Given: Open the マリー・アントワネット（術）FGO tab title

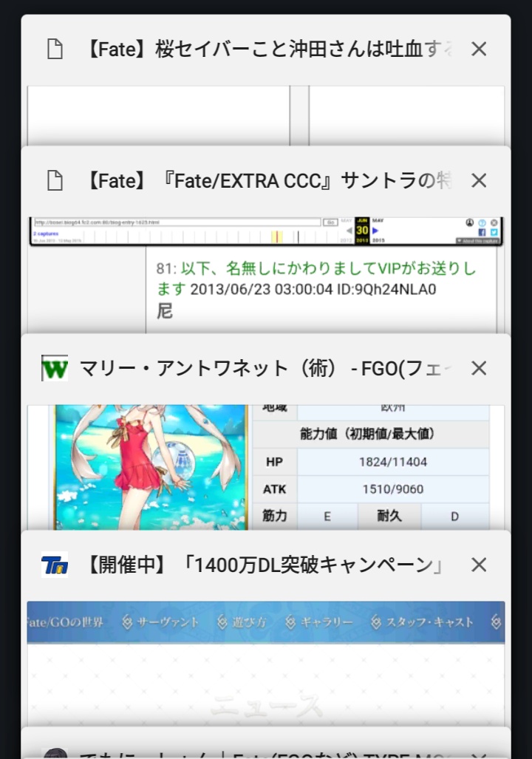Looking at the screenshot, I should (266, 368).
